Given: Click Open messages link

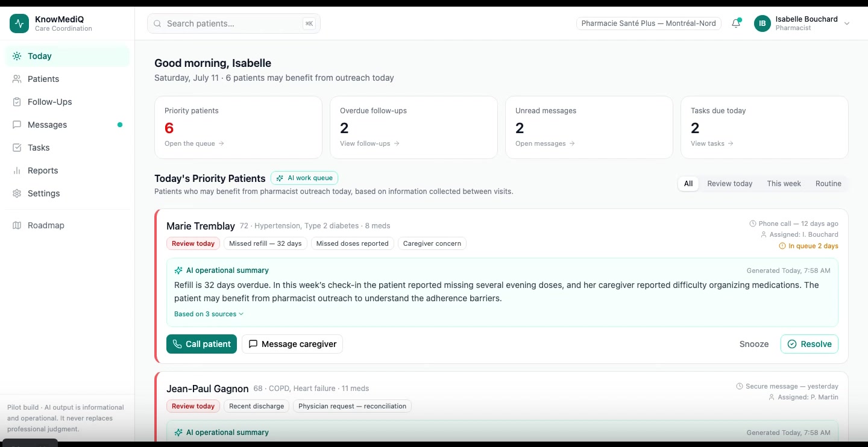Looking at the screenshot, I should point(545,143).
